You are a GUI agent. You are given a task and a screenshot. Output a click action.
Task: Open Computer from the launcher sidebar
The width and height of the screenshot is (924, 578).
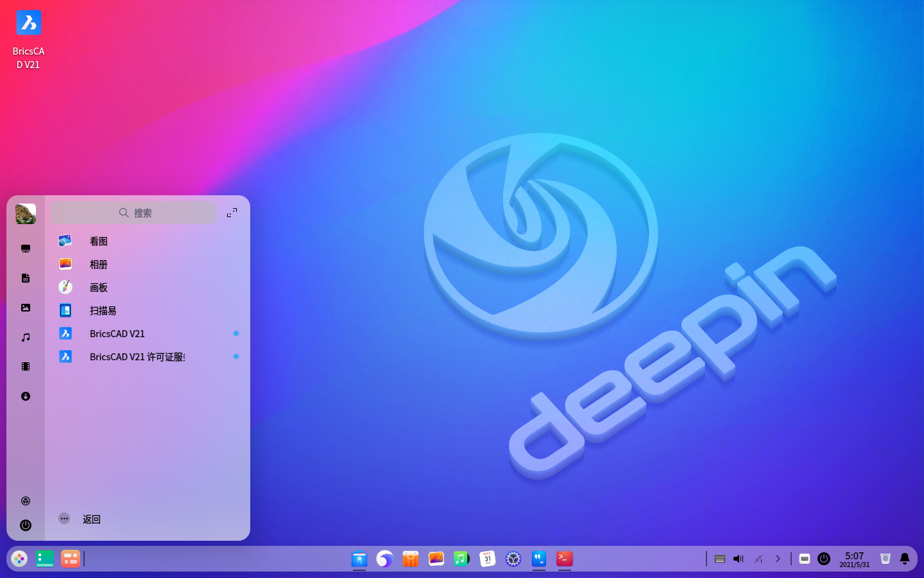point(26,249)
